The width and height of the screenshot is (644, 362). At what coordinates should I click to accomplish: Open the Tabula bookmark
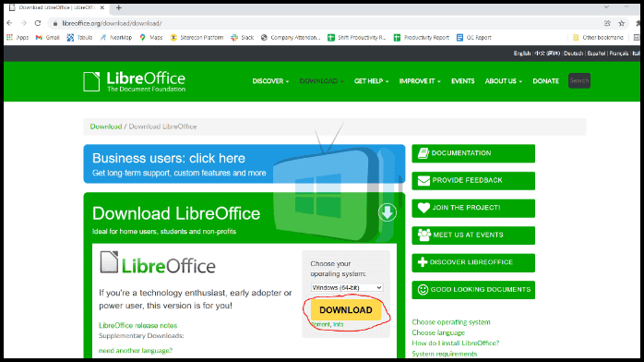click(79, 37)
